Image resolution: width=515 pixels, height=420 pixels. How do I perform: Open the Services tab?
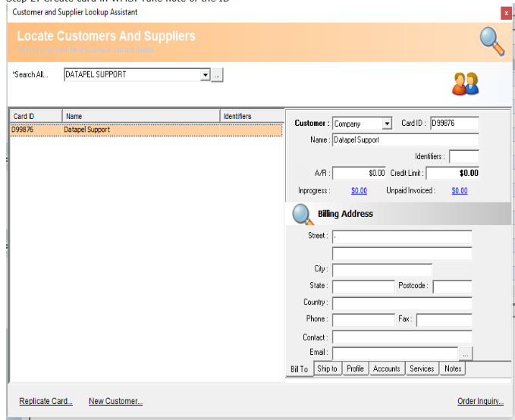tap(422, 368)
